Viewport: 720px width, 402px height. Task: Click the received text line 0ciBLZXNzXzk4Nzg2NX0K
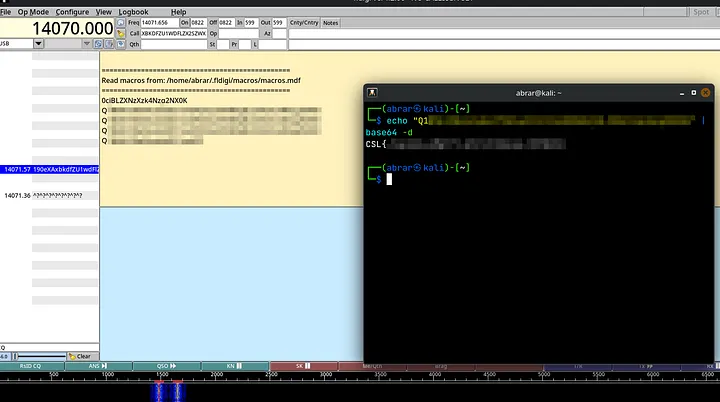click(144, 101)
